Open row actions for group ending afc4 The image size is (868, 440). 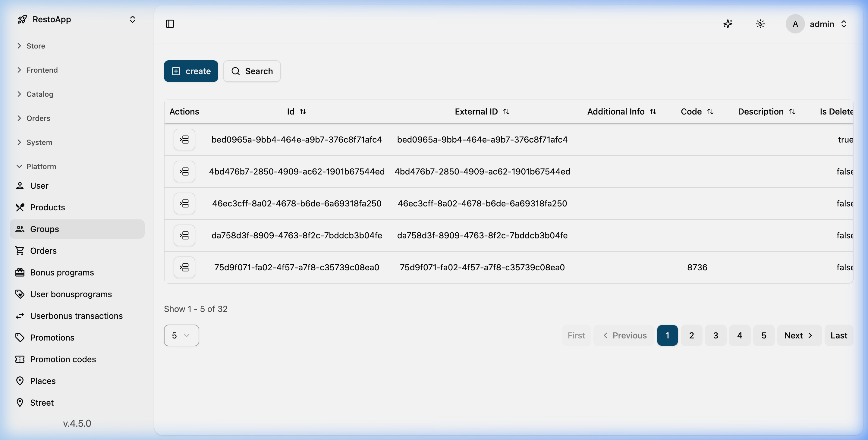tap(184, 139)
